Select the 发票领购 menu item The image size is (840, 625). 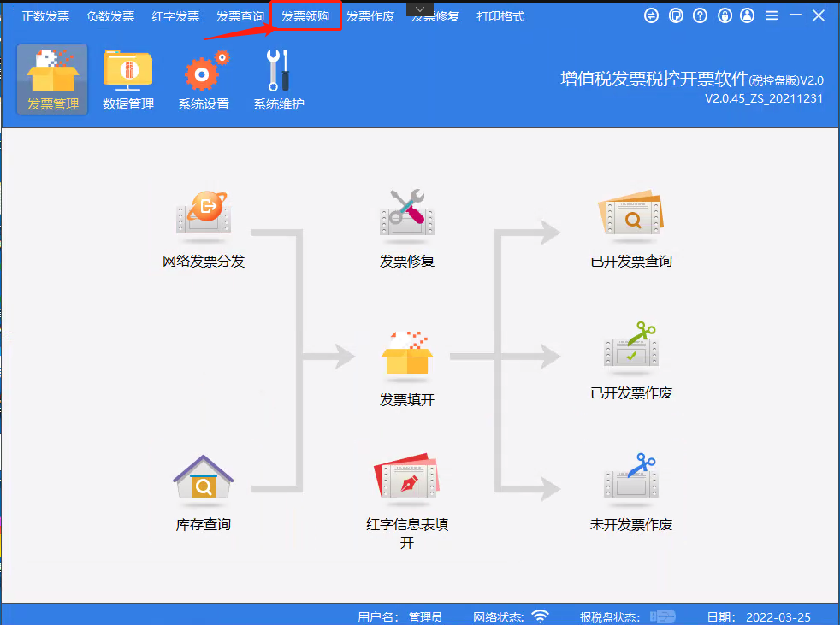click(x=305, y=16)
